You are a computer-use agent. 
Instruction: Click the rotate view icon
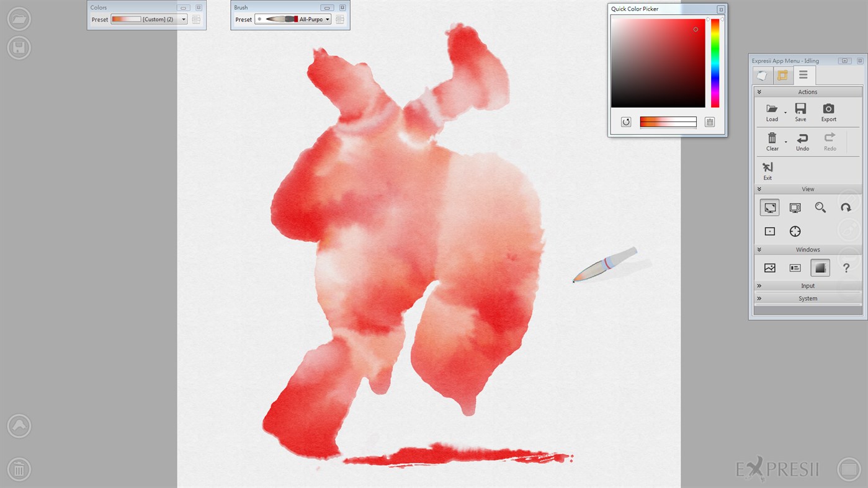pyautogui.click(x=846, y=207)
